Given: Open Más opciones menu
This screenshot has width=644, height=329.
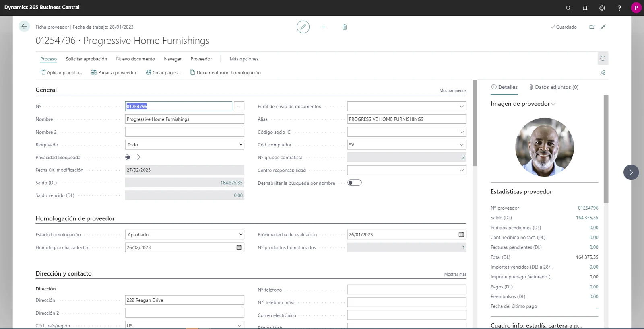Looking at the screenshot, I should [244, 59].
